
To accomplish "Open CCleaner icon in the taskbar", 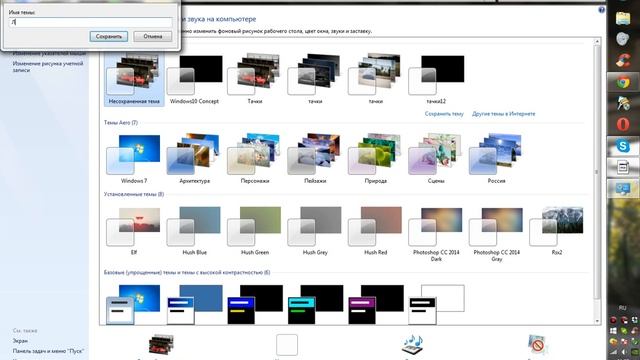I will [x=623, y=61].
